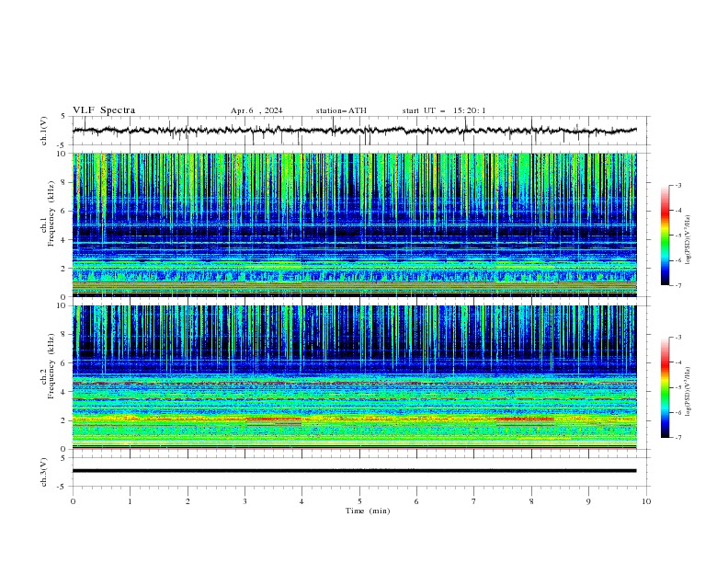Click time axis tick label "7"
The width and height of the screenshot is (728, 563).
click(x=474, y=501)
